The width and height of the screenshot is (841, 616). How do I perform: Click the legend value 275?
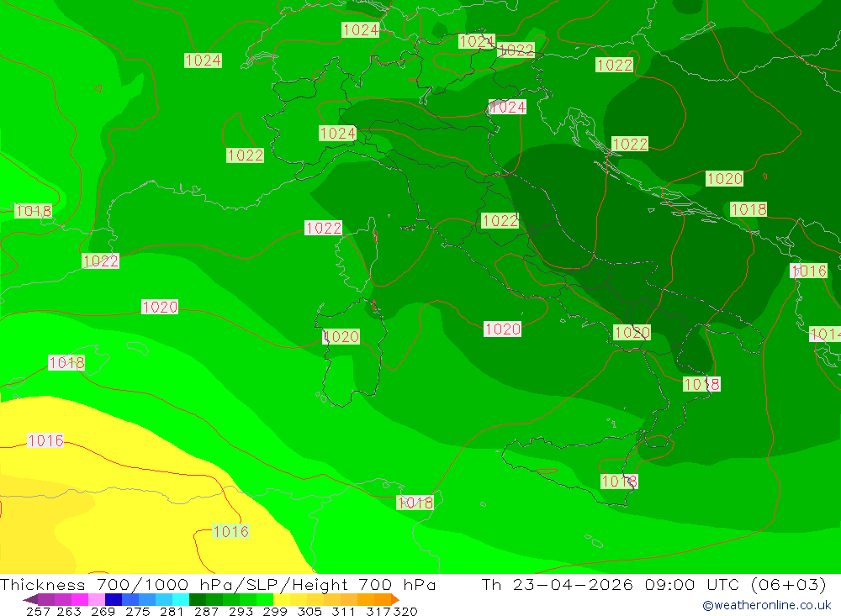(137, 611)
